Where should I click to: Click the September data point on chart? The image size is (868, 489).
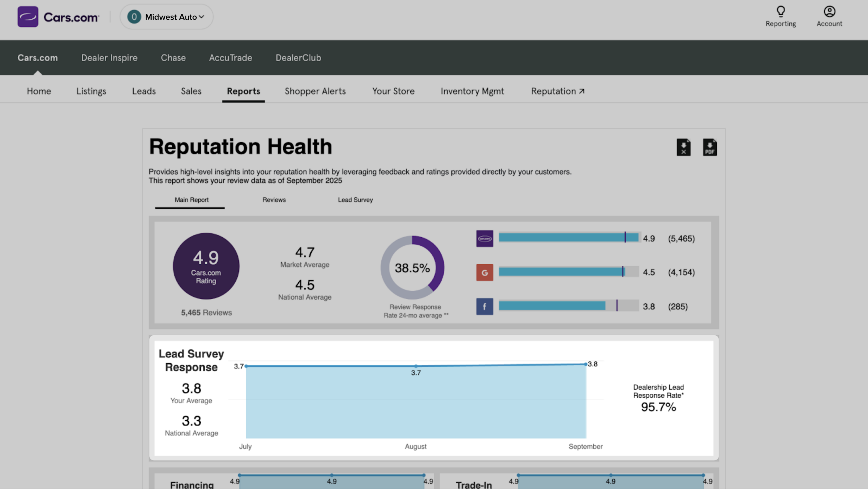point(586,364)
